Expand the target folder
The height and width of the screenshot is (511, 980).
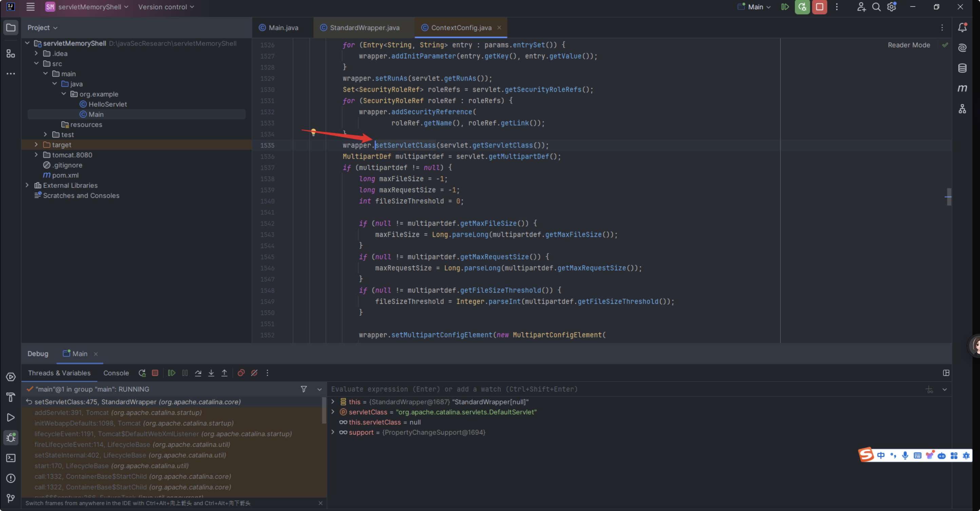coord(36,145)
